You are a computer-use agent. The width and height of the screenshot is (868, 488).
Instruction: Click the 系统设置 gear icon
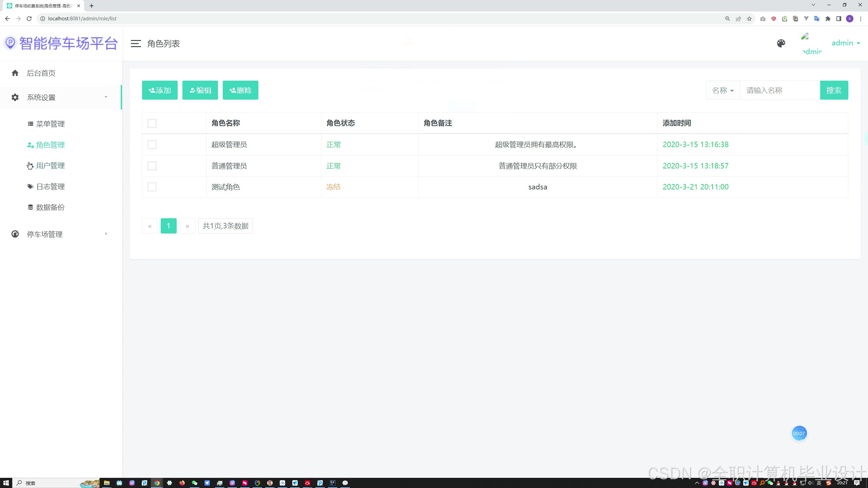coord(15,98)
